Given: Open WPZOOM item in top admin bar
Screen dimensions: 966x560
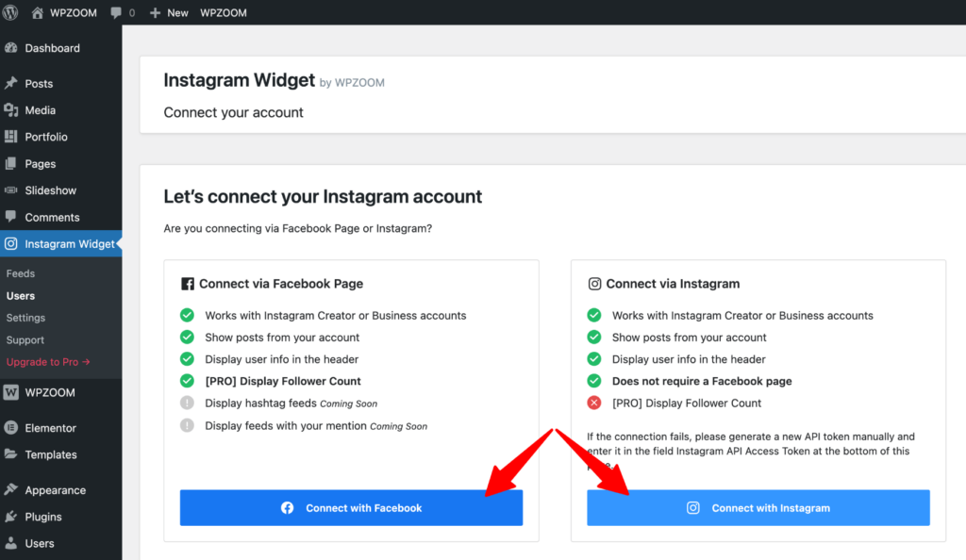Looking at the screenshot, I should click(x=224, y=12).
